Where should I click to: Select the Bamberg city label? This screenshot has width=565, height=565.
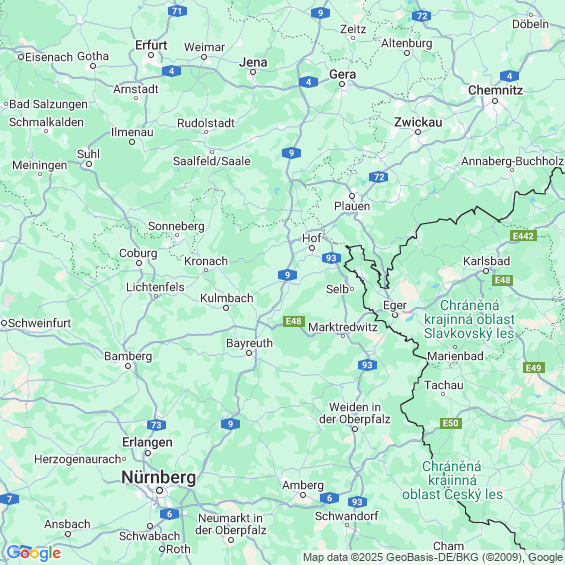(x=128, y=356)
